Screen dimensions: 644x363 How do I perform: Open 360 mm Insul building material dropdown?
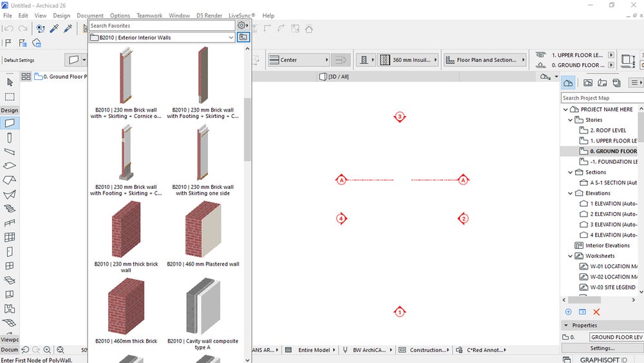(408, 59)
